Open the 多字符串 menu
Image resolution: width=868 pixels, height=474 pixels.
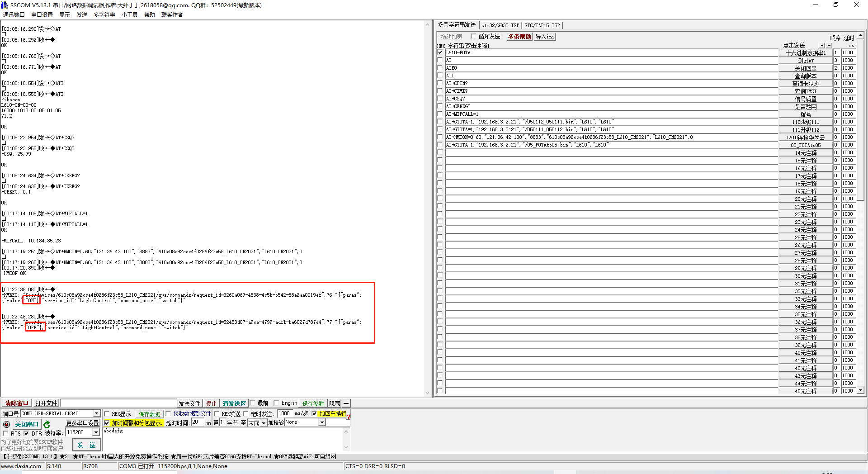click(x=104, y=14)
